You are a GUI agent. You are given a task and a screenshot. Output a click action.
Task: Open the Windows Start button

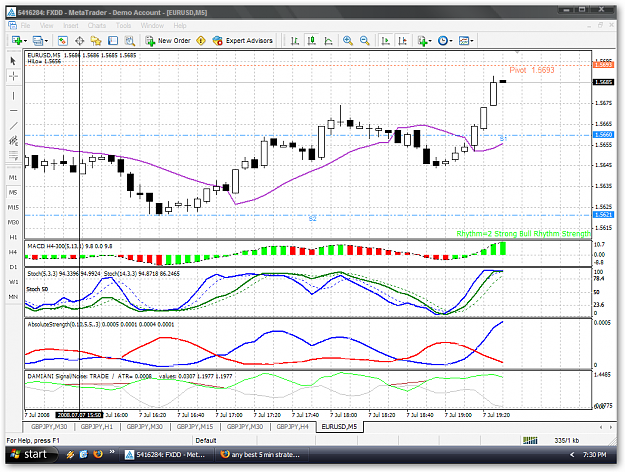tap(30, 454)
